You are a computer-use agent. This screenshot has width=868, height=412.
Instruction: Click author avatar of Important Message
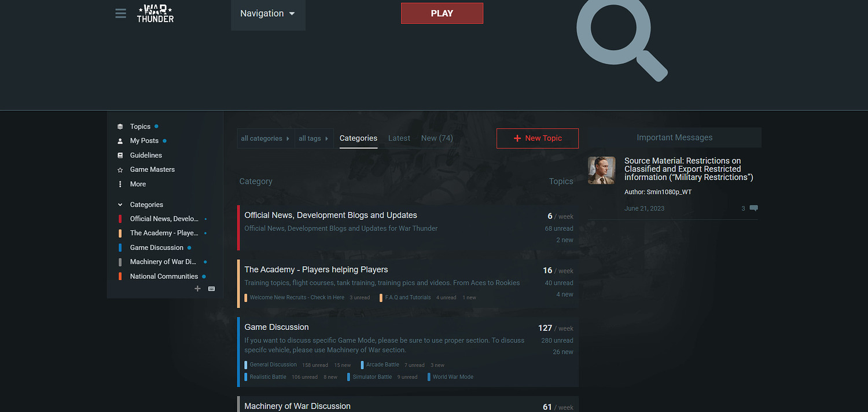coord(601,170)
